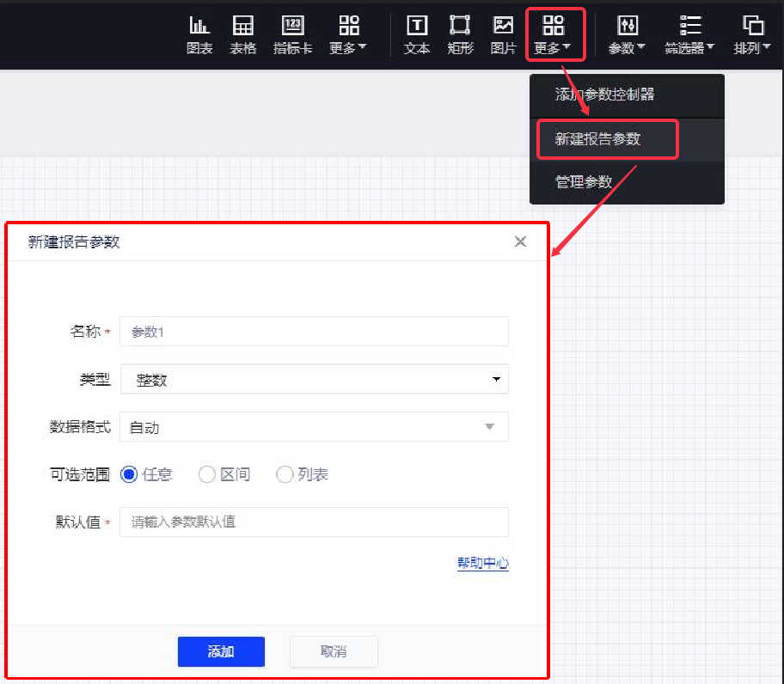784x684 pixels.
Task: Insert an image via 图片 icon
Action: [x=503, y=35]
